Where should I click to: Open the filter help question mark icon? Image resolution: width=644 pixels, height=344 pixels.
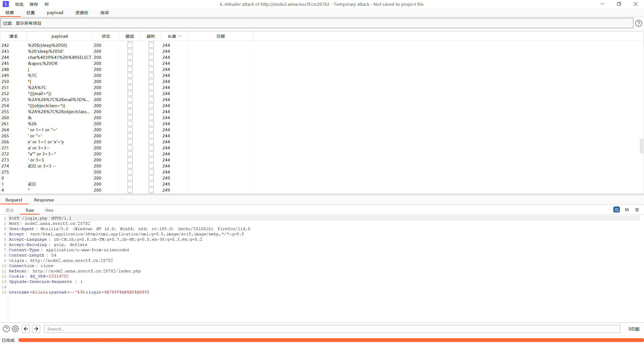click(638, 23)
